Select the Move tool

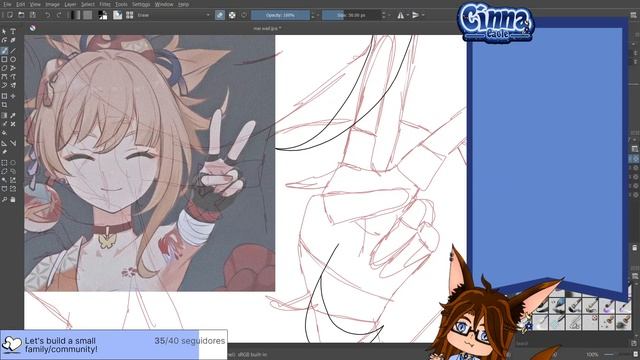tap(13, 96)
